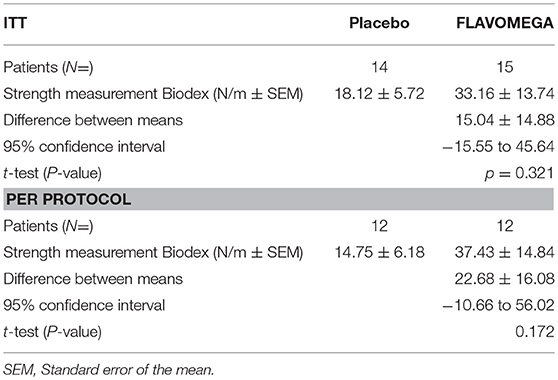Select the value 18.12 ± 5.72
The width and height of the screenshot is (558, 380).
pos(379,94)
